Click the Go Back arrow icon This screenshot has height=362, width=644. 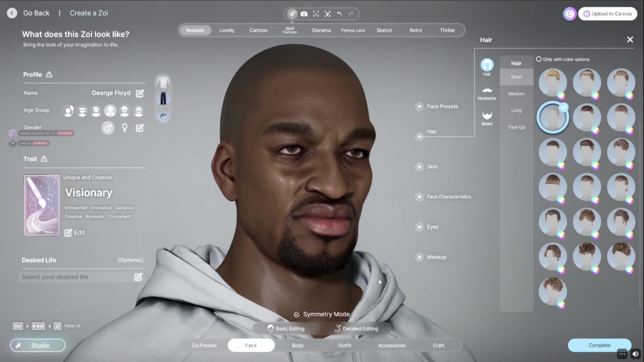[12, 13]
